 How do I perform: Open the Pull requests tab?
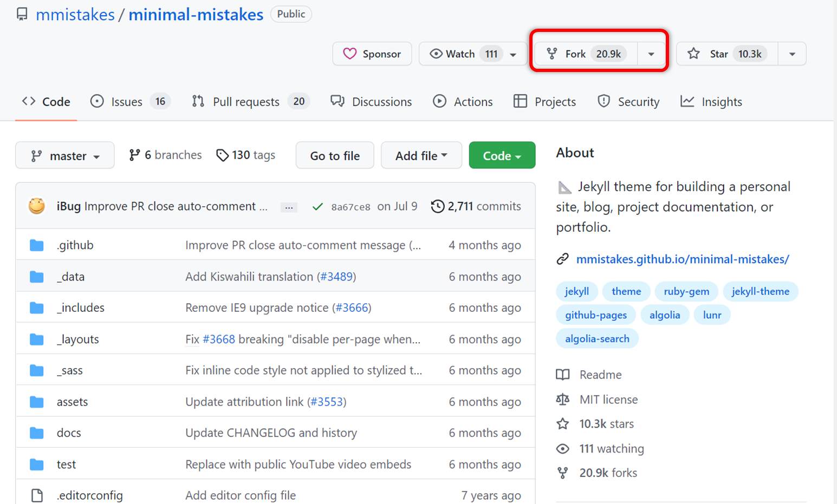251,102
